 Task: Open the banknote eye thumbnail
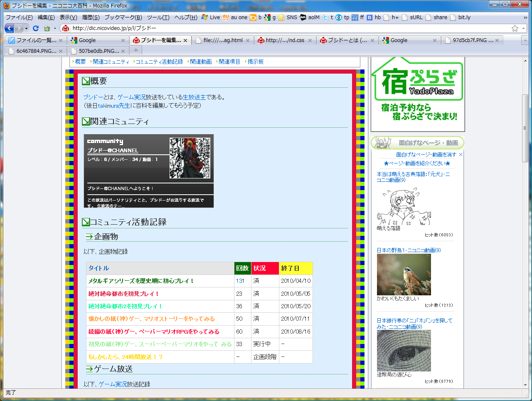click(404, 351)
